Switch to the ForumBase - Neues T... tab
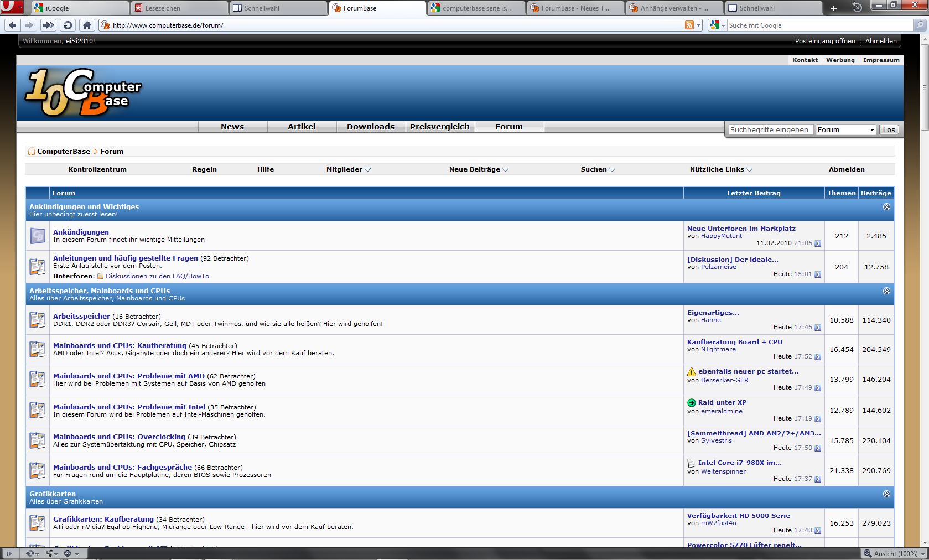This screenshot has width=929, height=560. (x=575, y=8)
